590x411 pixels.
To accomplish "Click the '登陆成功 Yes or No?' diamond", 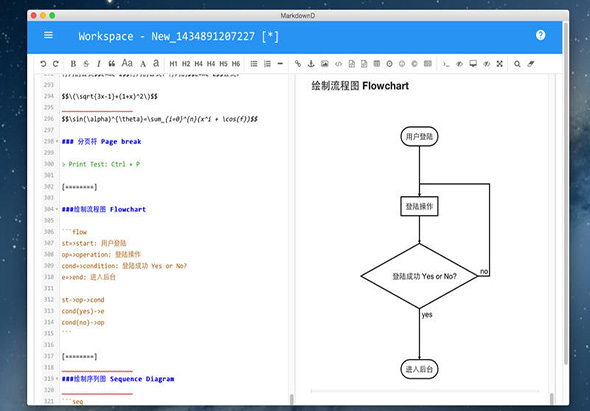I will click(x=419, y=276).
